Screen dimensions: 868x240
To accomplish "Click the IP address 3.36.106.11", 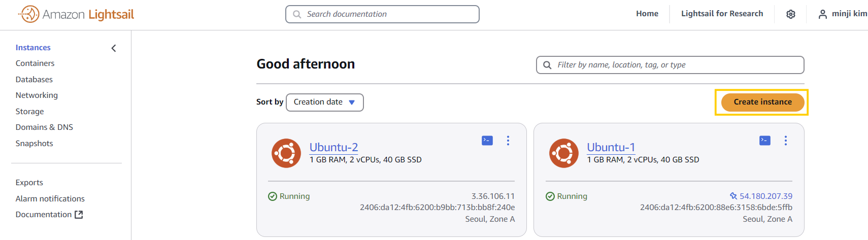I will [493, 196].
